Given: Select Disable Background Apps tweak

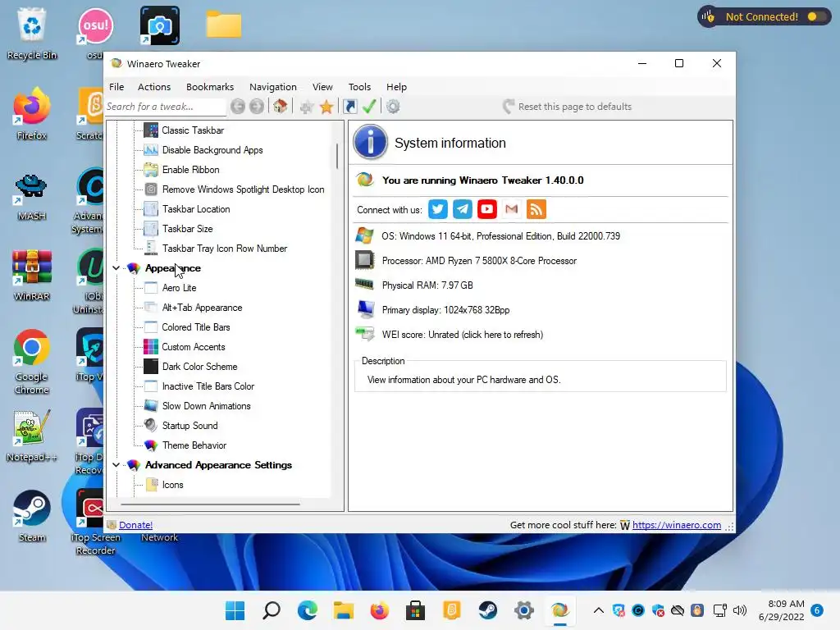Looking at the screenshot, I should (x=212, y=150).
